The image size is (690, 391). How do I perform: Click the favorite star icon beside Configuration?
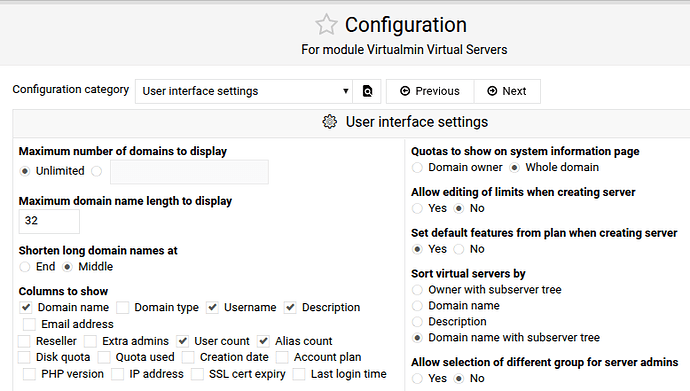326,24
